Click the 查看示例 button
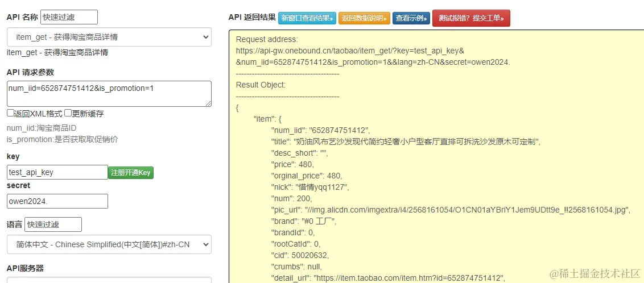The image size is (644, 283). 411,18
